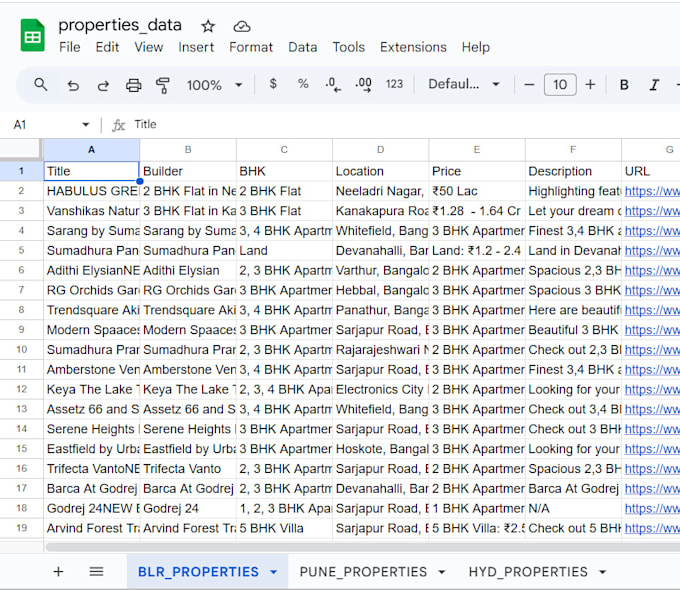Open the URL link in row 9
This screenshot has height=590, width=680.
coord(652,330)
